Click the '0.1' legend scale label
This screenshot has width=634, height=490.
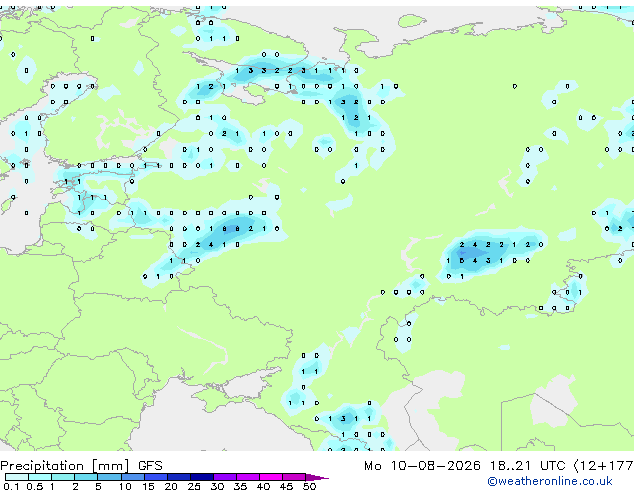[11, 486]
